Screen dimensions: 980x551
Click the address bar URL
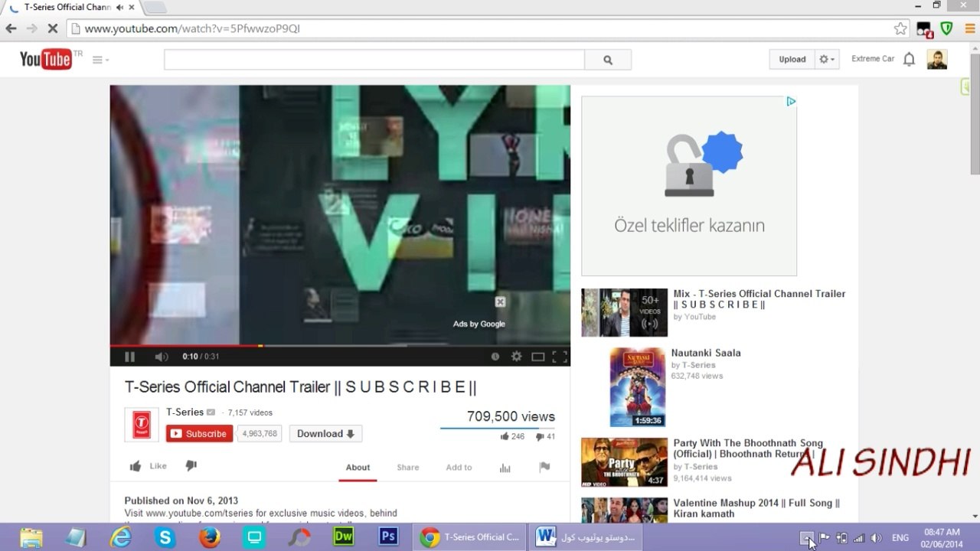(192, 28)
